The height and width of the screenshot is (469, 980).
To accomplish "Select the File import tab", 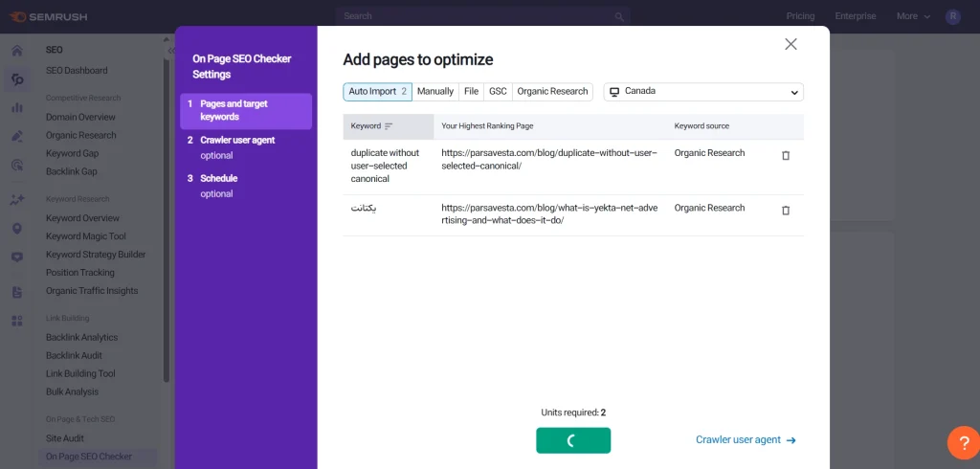I will [471, 92].
